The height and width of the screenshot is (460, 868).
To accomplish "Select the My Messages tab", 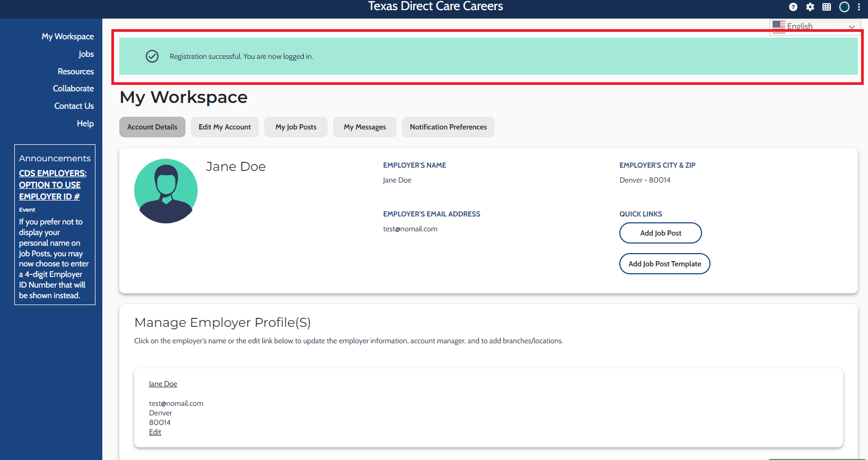I will (365, 127).
